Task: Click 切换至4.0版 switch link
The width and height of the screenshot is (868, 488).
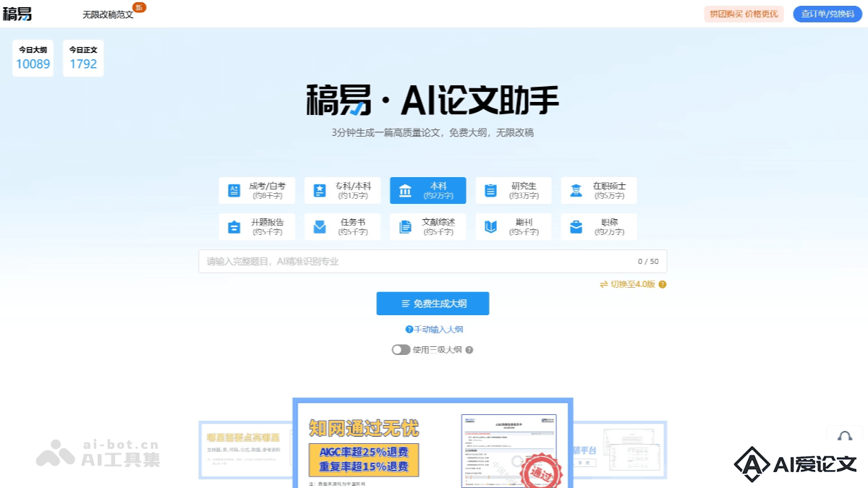Action: tap(627, 285)
